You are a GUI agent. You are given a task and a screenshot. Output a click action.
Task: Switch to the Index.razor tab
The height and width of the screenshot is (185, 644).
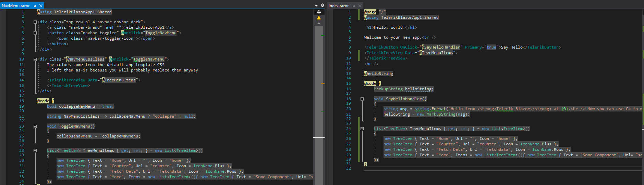pyautogui.click(x=339, y=6)
